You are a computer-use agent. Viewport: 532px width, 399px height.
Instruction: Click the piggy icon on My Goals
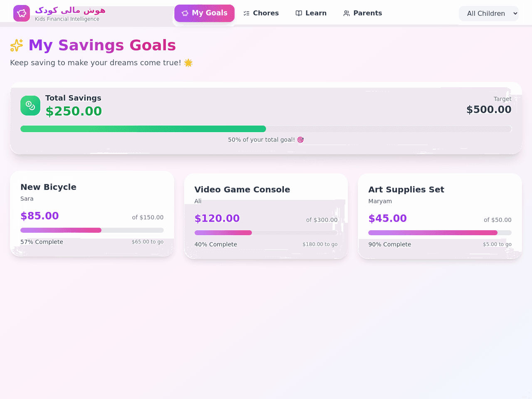pos(185,13)
